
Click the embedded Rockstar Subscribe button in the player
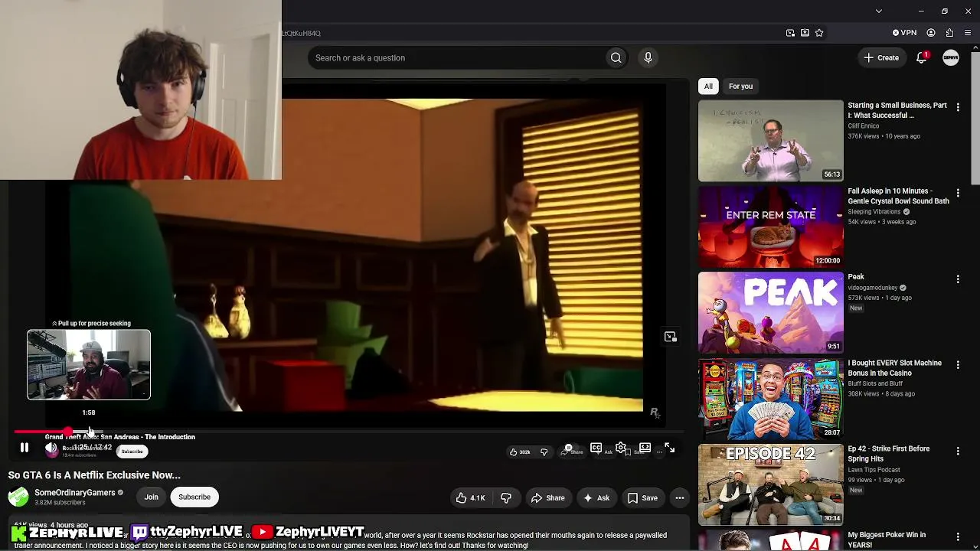(132, 452)
